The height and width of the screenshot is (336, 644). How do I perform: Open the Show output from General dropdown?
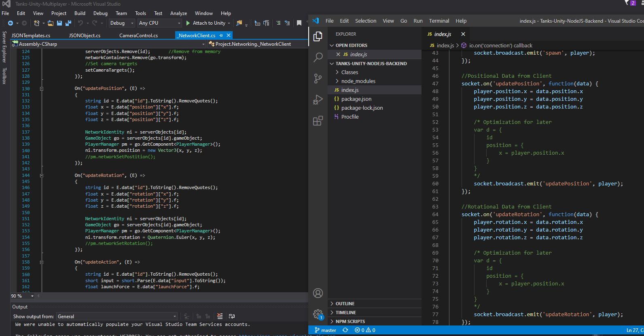(x=117, y=316)
